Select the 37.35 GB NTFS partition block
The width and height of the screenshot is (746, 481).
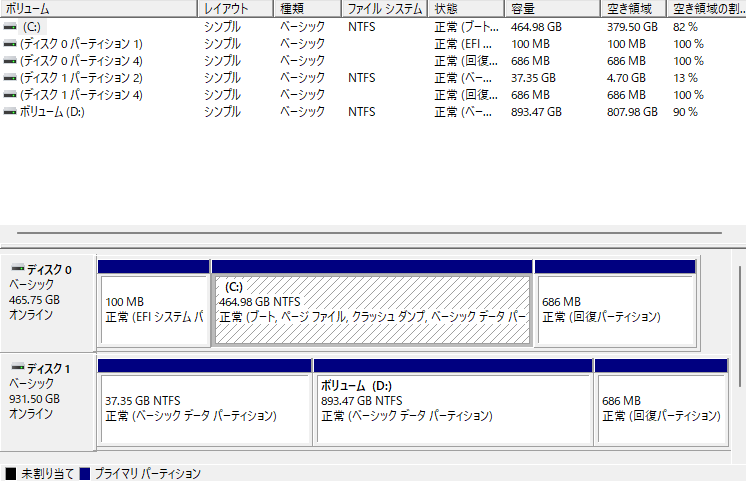coord(204,408)
